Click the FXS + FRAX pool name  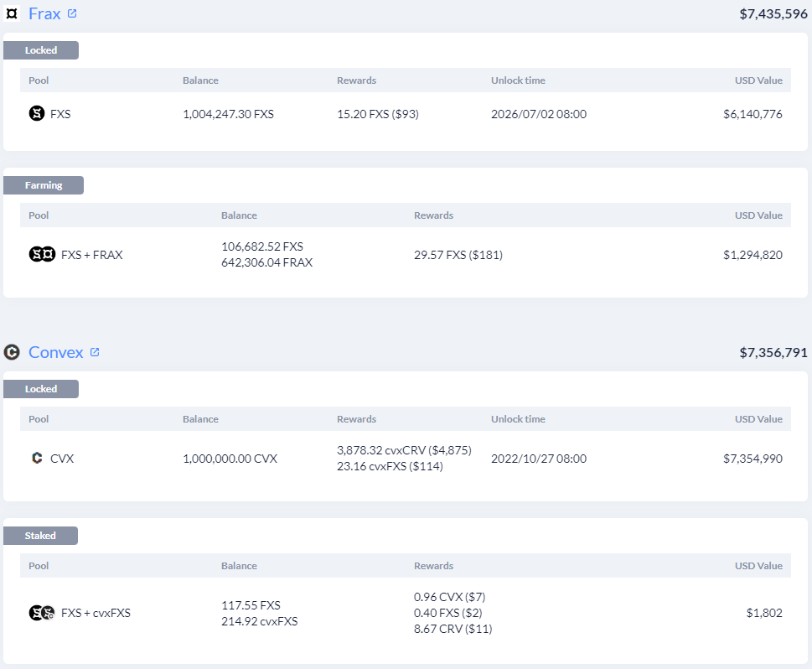(91, 255)
